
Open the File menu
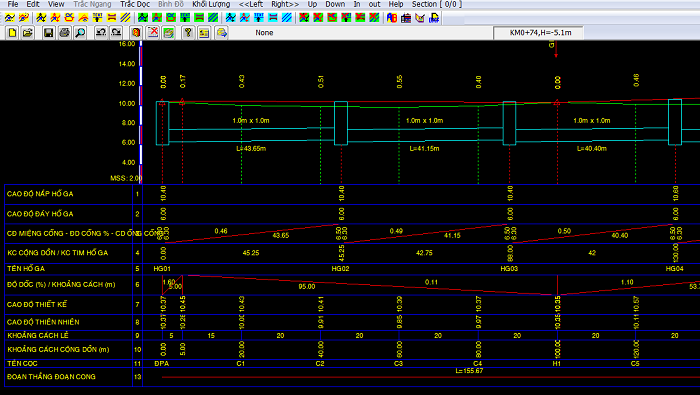pyautogui.click(x=13, y=4)
